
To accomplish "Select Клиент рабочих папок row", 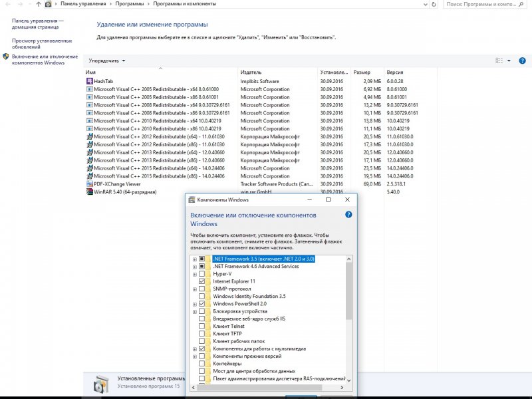I will click(239, 341).
